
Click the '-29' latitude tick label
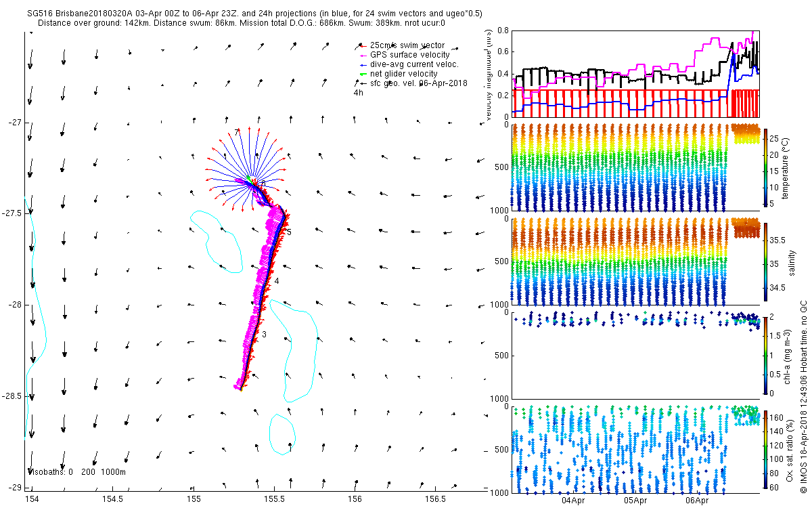[x=14, y=488]
